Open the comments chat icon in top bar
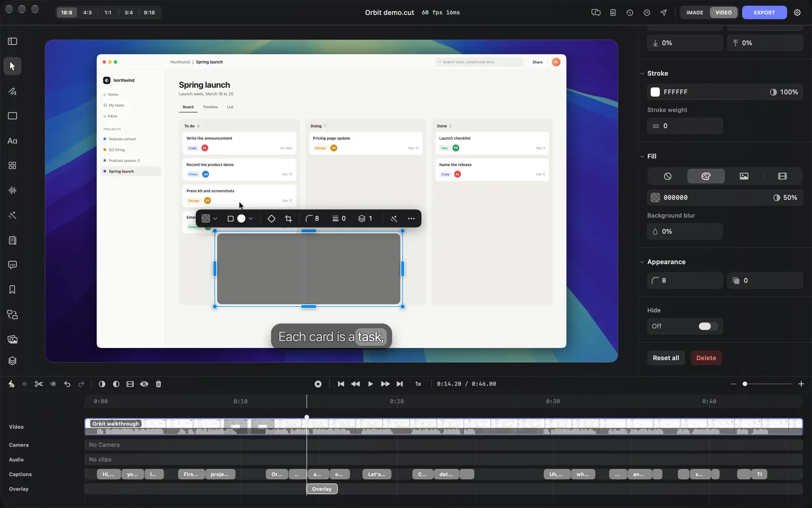The width and height of the screenshot is (812, 508). click(x=596, y=13)
